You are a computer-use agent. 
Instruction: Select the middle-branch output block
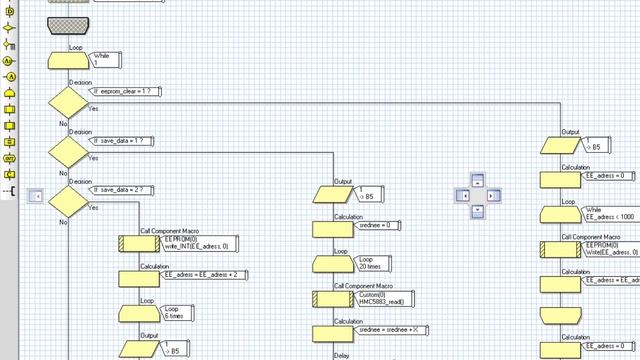(333, 194)
